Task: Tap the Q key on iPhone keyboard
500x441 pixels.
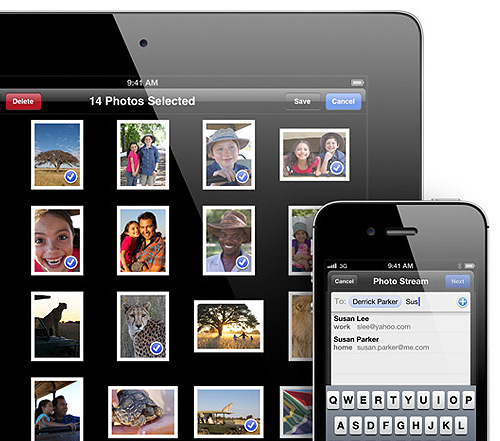Action: (333, 399)
